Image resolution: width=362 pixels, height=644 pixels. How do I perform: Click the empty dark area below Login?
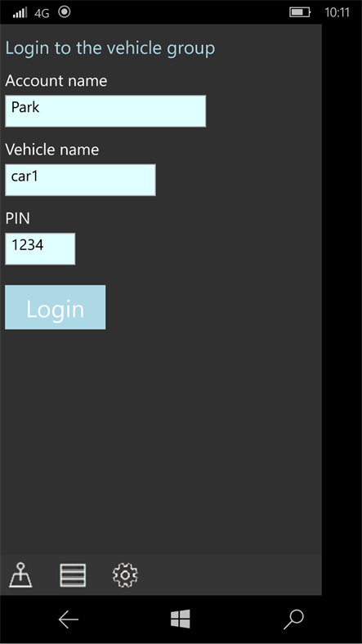[x=161, y=441]
